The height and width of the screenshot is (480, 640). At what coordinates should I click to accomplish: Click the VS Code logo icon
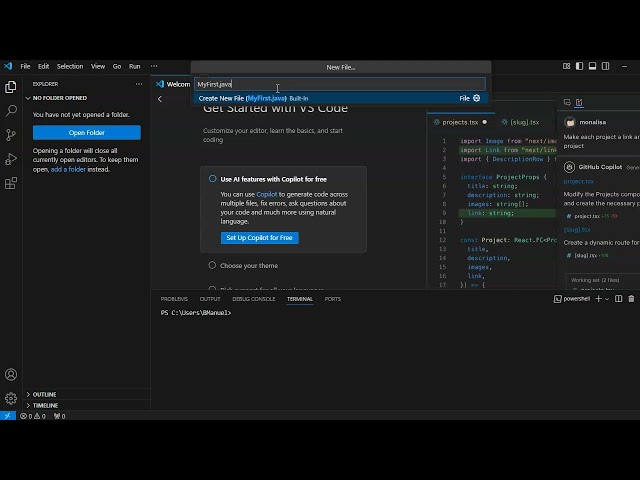click(x=8, y=66)
